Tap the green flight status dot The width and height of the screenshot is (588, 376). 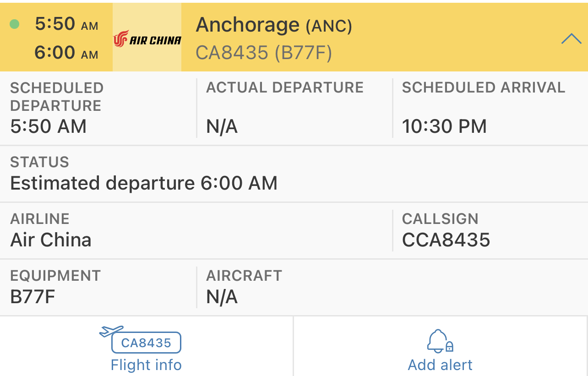15,24
